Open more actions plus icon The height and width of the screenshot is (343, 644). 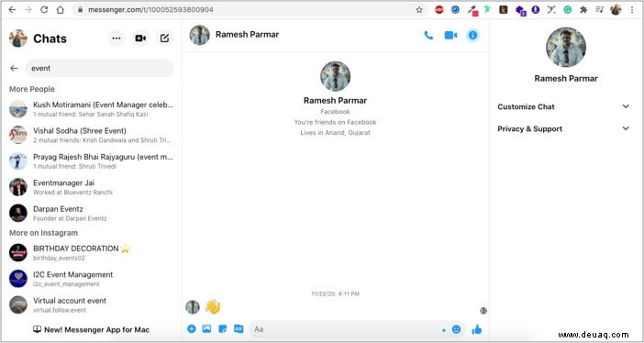point(192,328)
